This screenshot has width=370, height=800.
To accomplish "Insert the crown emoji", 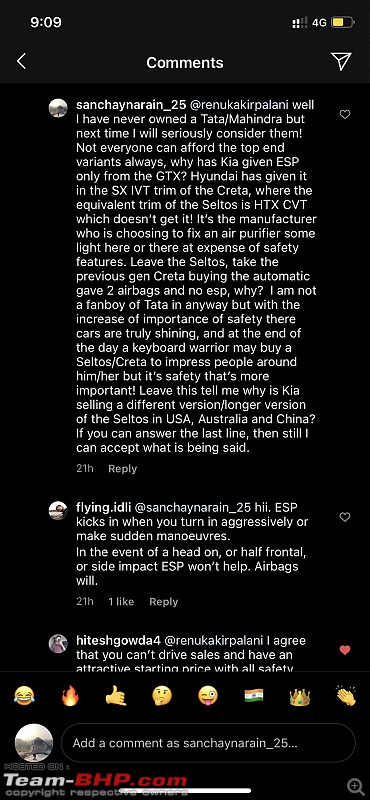I will [x=300, y=695].
